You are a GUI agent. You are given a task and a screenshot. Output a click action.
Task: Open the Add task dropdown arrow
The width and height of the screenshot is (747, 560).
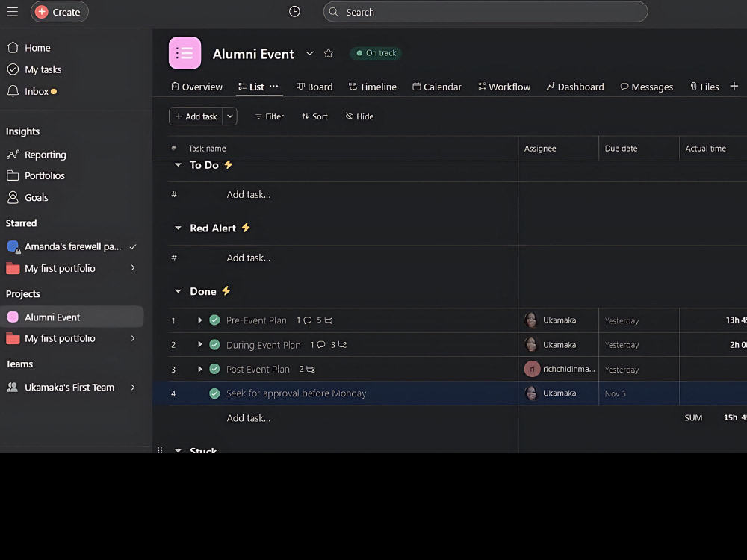point(230,116)
